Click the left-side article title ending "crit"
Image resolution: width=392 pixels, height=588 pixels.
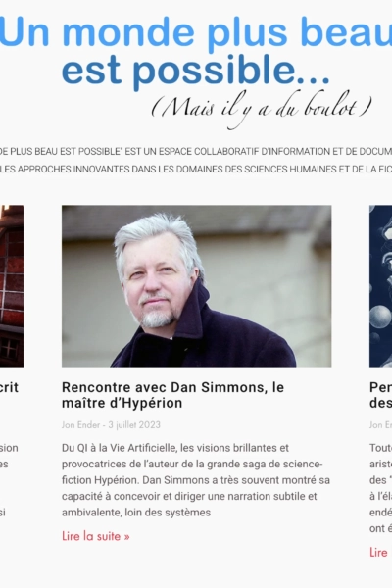pos(9,387)
